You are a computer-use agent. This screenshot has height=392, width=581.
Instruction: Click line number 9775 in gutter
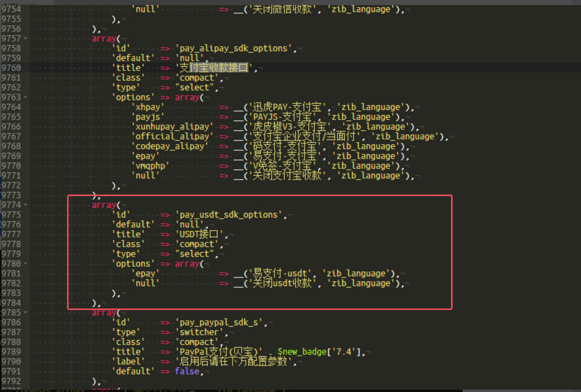(x=11, y=215)
